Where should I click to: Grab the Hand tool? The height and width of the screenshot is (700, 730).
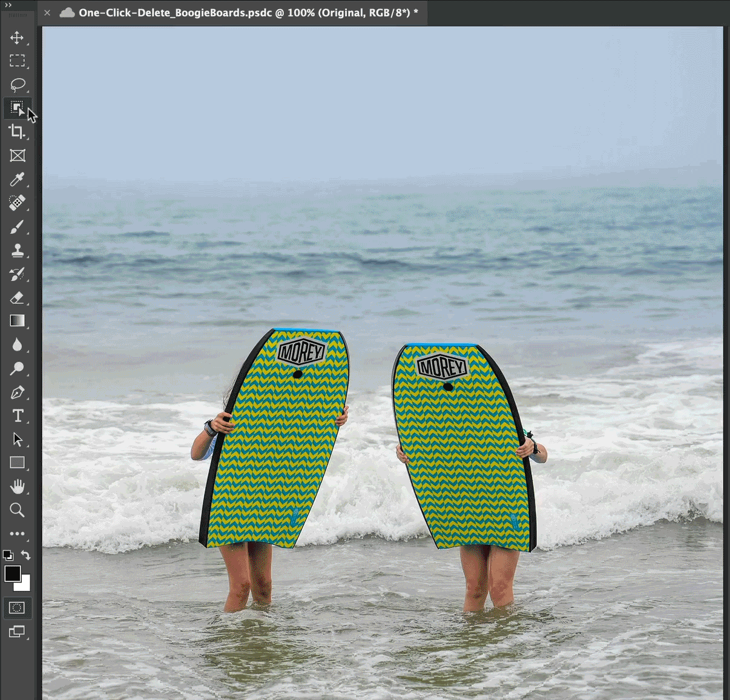(x=18, y=486)
